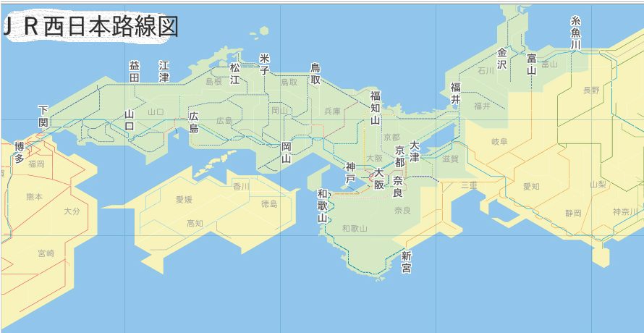Select the 福知山 station label

pos(376,108)
